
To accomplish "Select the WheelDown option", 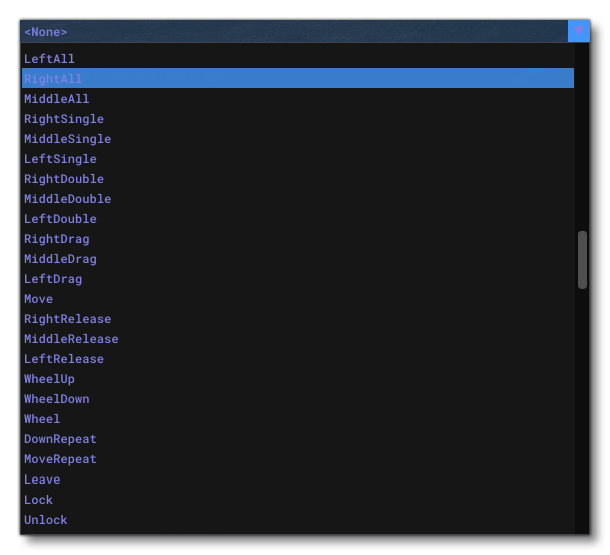I will (x=57, y=399).
